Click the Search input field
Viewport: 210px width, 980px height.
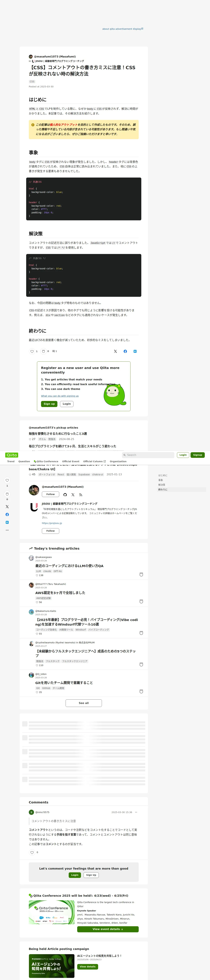pyautogui.click(x=148, y=455)
